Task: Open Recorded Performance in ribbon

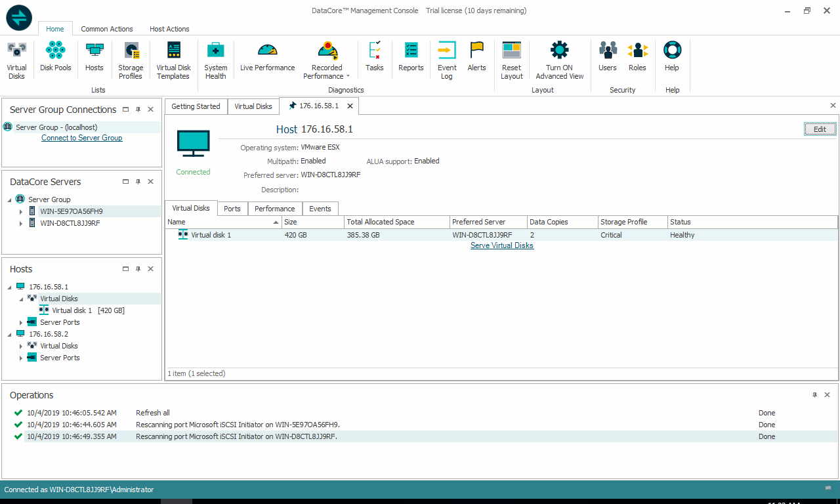Action: 327,60
